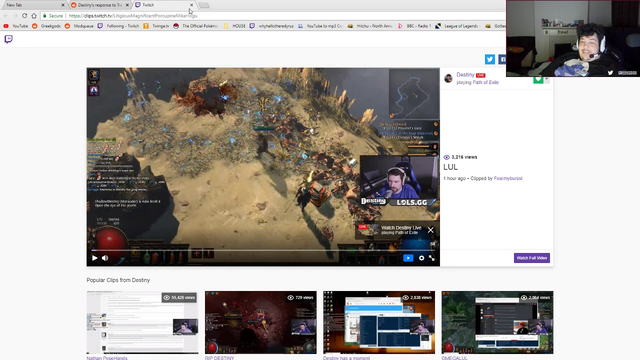Screen dimensions: 640x360
Task: Click Destiny's profile avatar
Action: pos(448,78)
